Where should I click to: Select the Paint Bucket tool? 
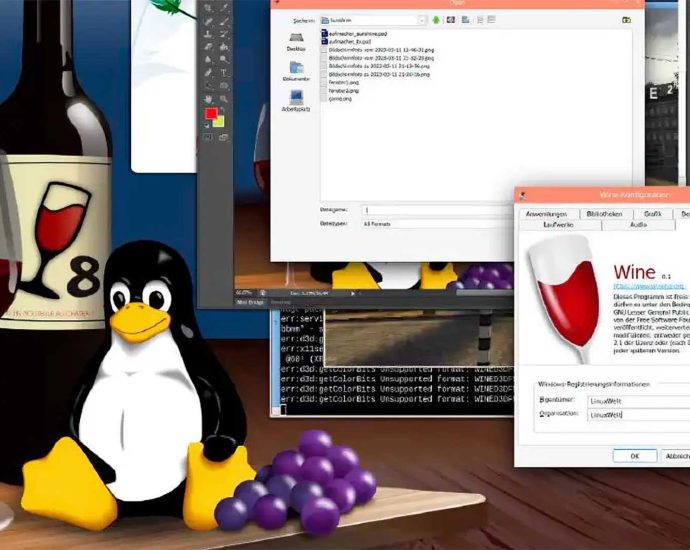pyautogui.click(x=224, y=47)
